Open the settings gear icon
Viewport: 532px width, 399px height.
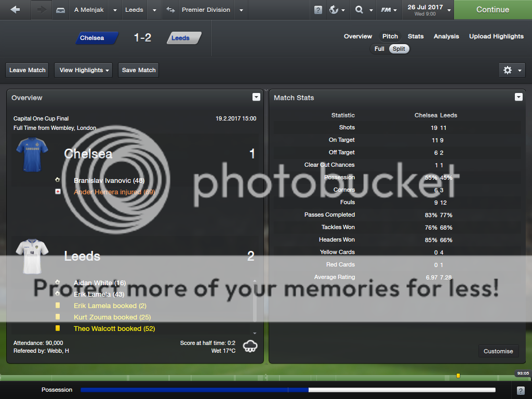[508, 70]
